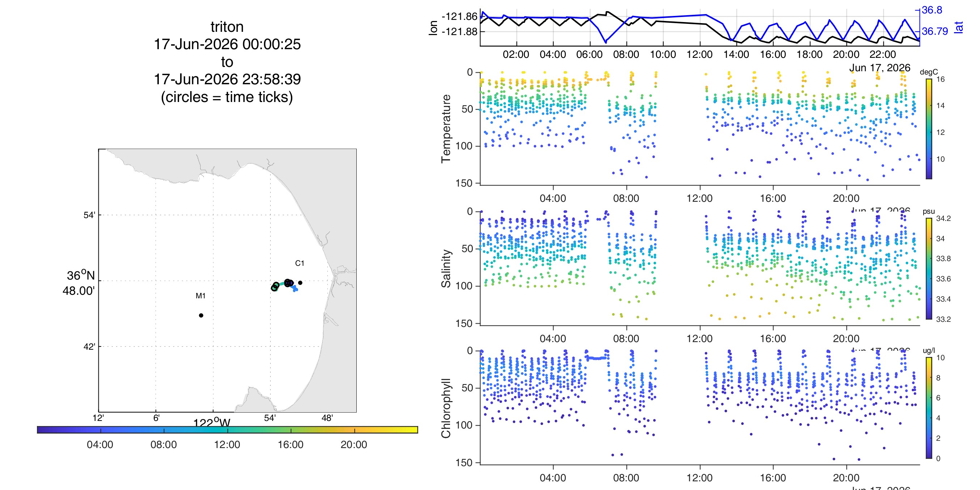Click the M1 mooring dot on map
Viewport: 980px width, 490px height.
201,315
